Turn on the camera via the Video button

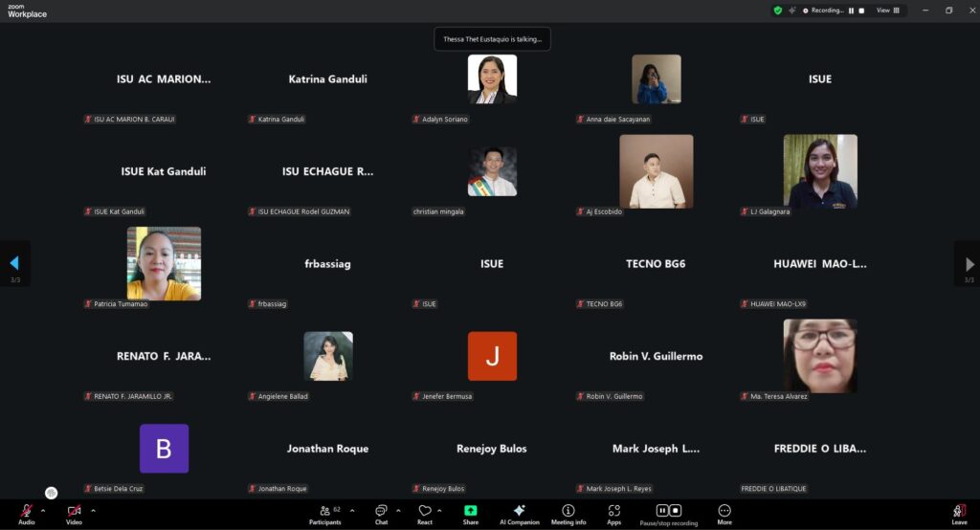(x=74, y=512)
